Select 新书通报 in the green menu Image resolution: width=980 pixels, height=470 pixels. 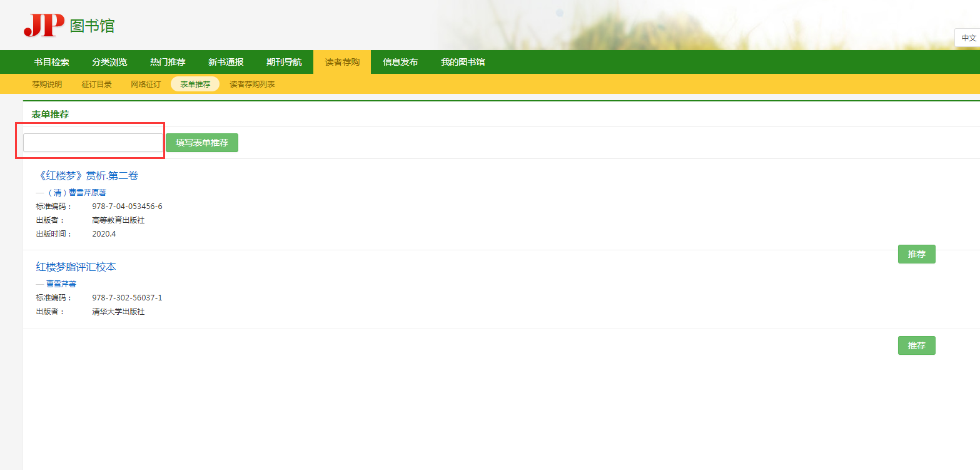click(x=226, y=62)
